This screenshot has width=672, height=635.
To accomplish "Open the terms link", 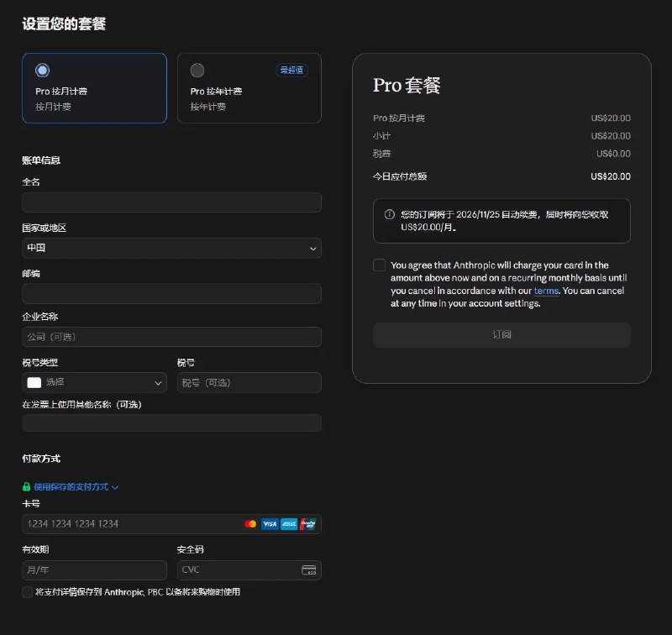I will [x=546, y=291].
